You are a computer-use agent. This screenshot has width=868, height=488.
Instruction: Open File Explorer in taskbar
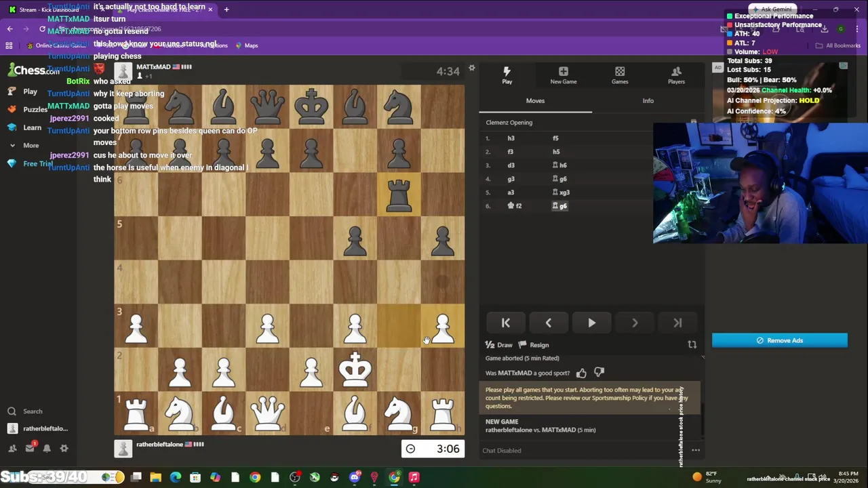[x=155, y=477]
